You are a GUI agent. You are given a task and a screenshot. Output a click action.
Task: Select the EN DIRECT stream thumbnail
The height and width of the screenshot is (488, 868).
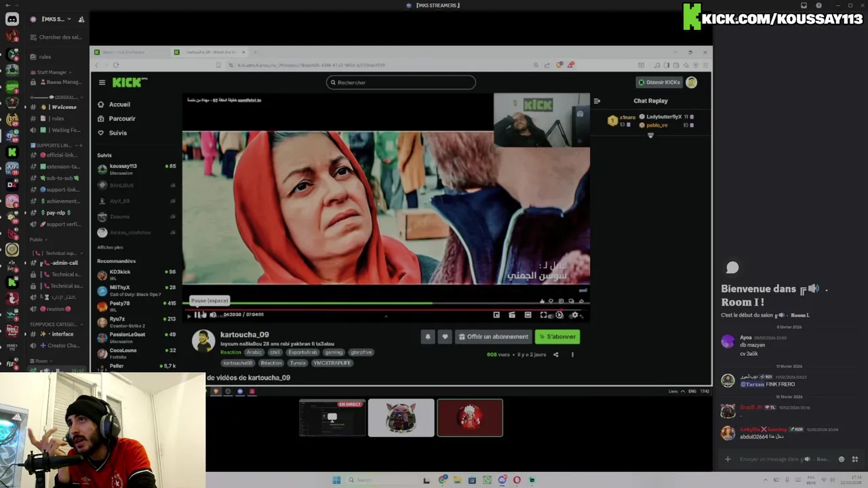(332, 418)
